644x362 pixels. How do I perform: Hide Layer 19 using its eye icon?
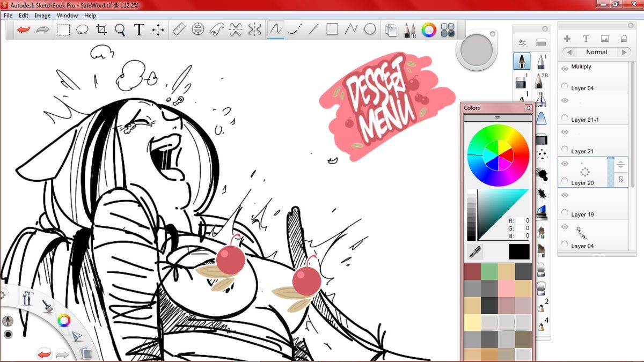pyautogui.click(x=565, y=195)
